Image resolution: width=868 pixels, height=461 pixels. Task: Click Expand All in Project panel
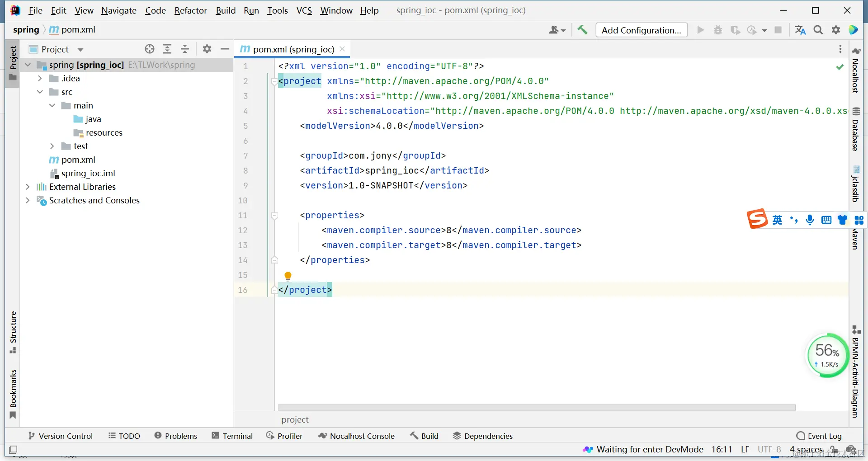coord(167,49)
